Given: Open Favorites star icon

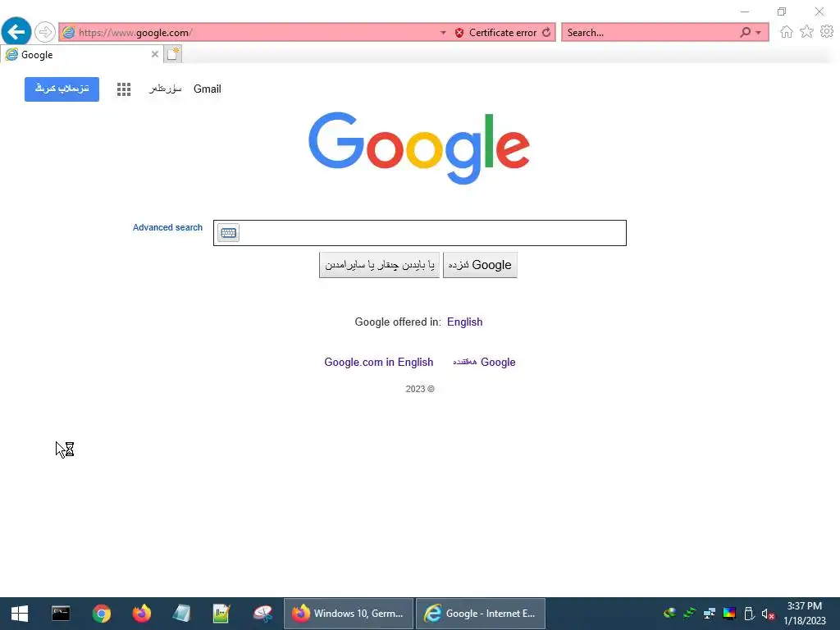Looking at the screenshot, I should coord(806,32).
